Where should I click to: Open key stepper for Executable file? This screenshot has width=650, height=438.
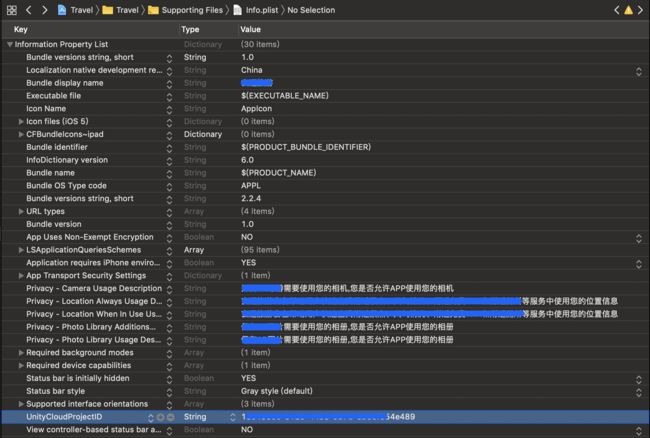click(169, 97)
